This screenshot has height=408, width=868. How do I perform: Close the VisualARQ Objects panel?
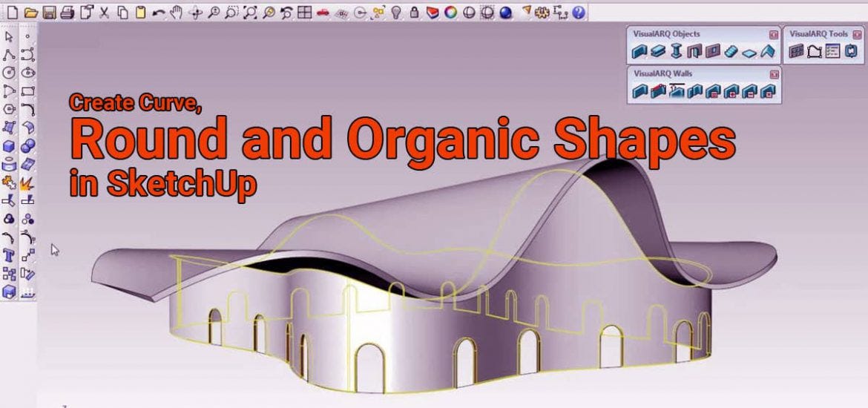pos(773,34)
